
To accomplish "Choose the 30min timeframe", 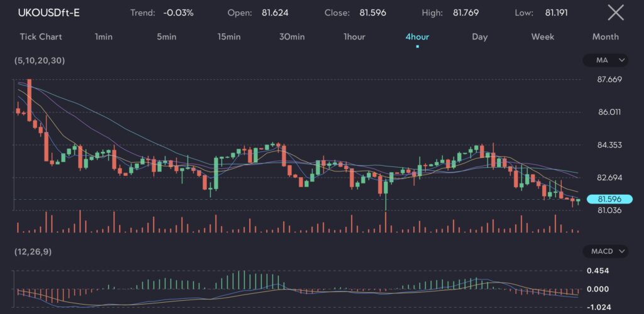I will (292, 36).
